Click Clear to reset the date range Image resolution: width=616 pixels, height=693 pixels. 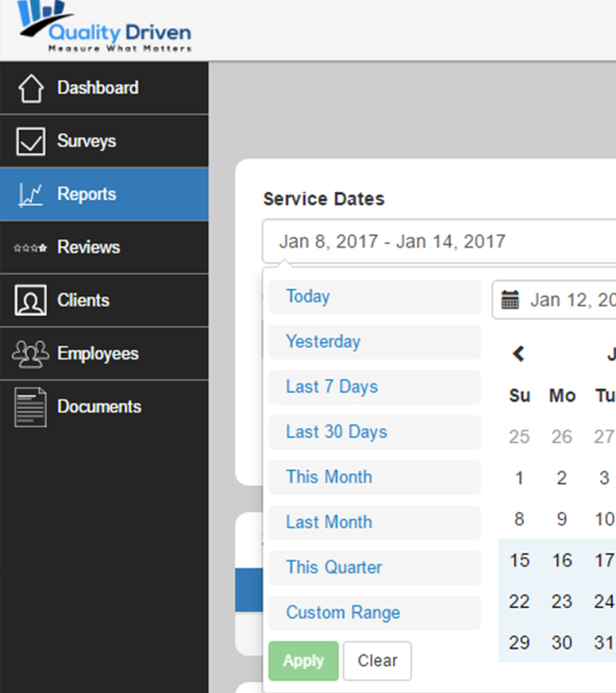(x=377, y=660)
